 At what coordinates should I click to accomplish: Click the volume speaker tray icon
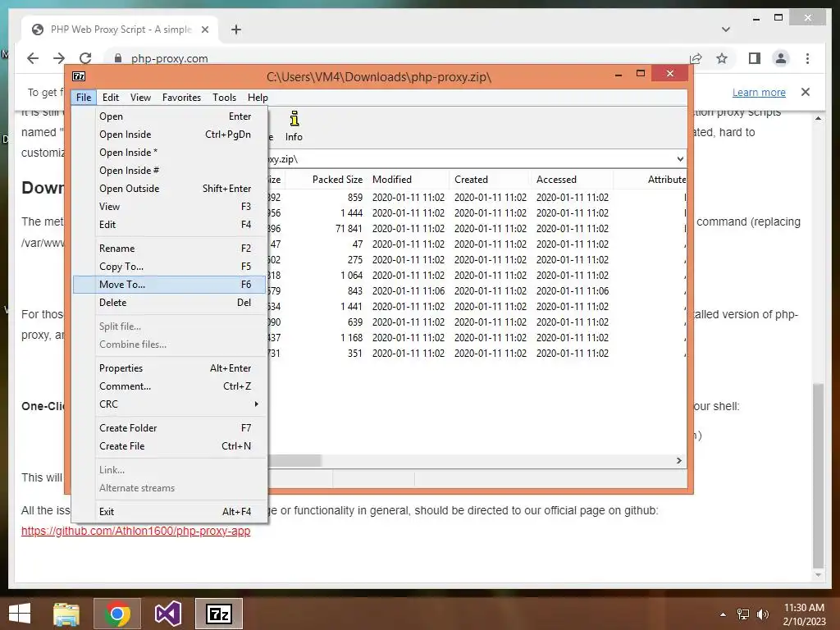[x=762, y=614]
